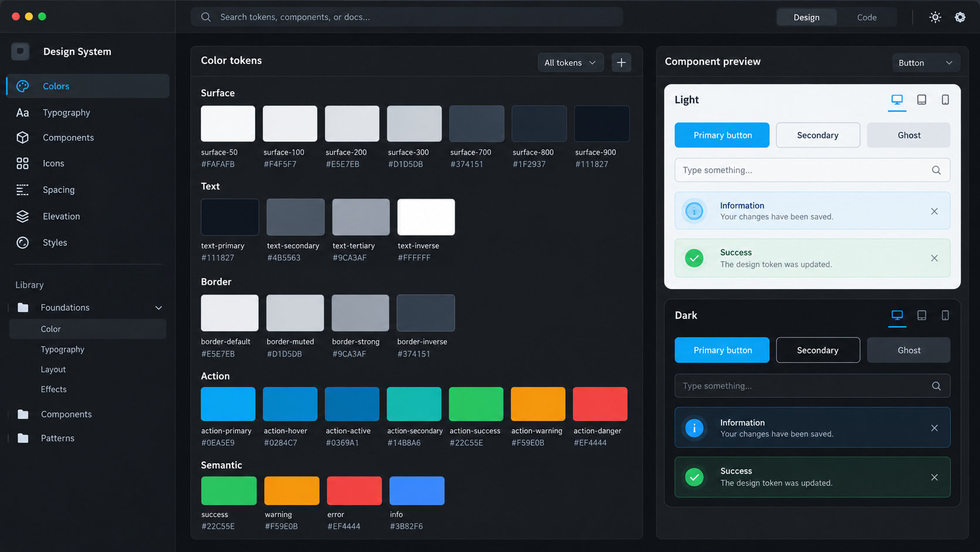
Task: Click the search magnifier icon in top bar
Action: (x=206, y=17)
